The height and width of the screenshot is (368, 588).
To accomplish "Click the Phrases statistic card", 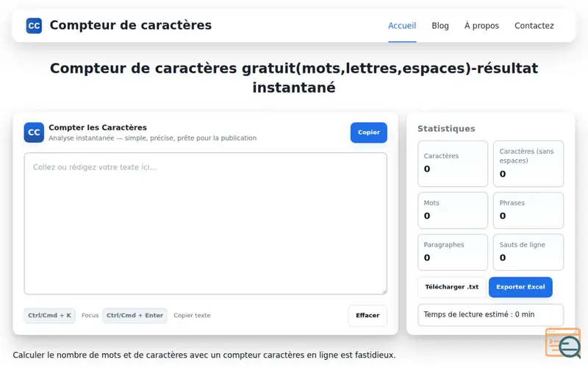I will point(528,210).
